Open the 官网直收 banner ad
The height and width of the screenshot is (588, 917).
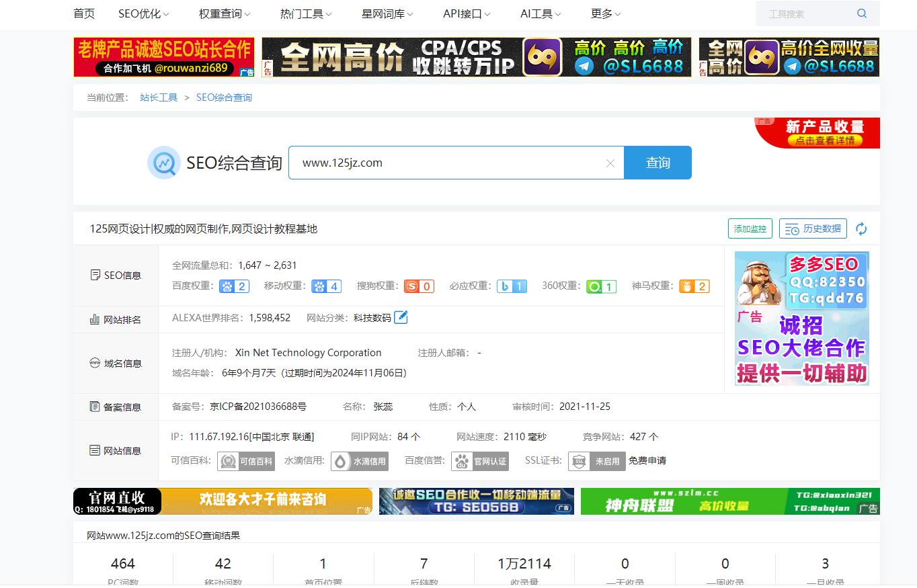223,501
